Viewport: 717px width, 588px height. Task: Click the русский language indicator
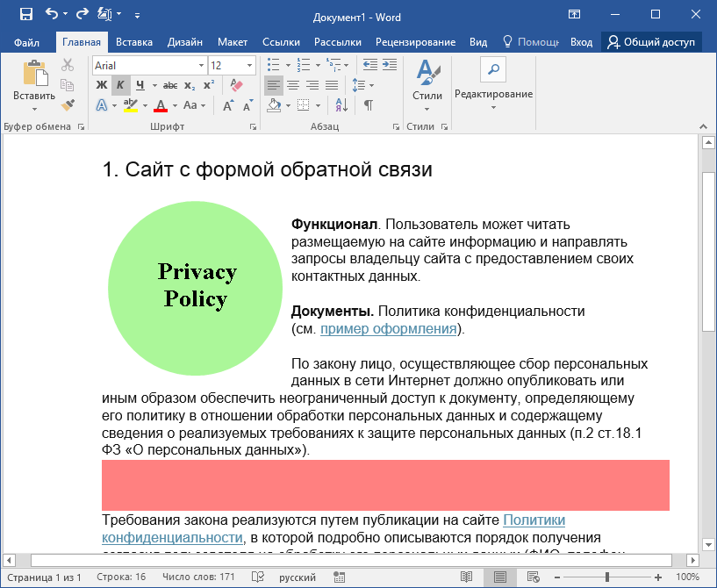point(298,577)
